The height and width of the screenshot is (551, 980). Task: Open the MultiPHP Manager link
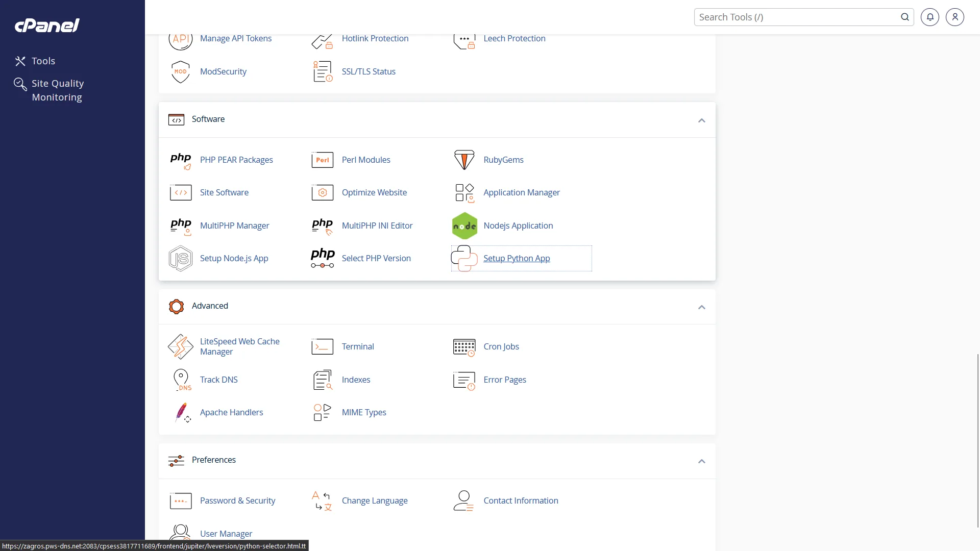[234, 226]
